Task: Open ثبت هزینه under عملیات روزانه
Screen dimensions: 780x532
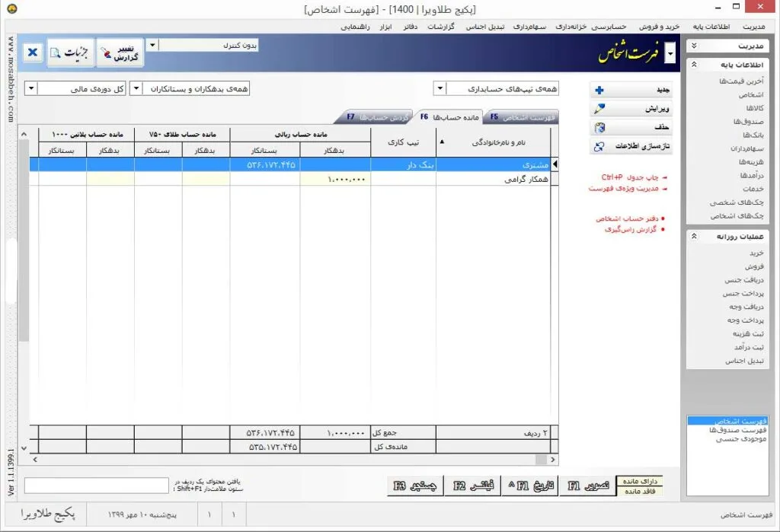Action: 748,333
